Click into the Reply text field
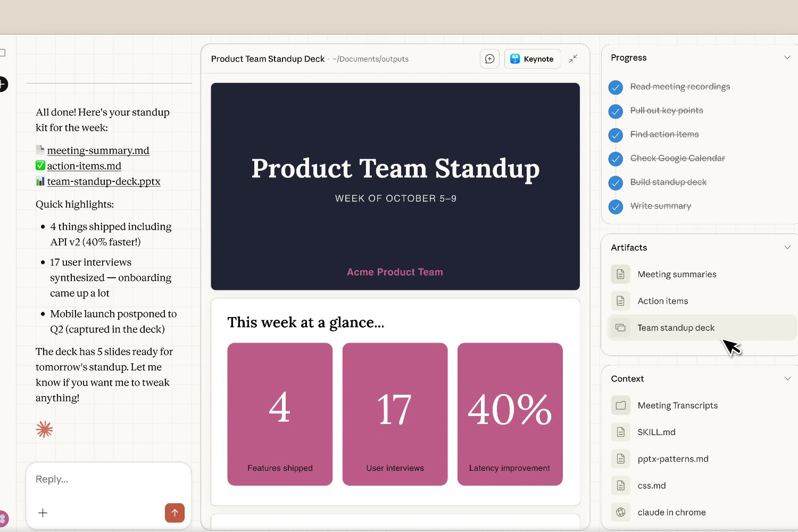This screenshot has width=798, height=532. click(106, 479)
